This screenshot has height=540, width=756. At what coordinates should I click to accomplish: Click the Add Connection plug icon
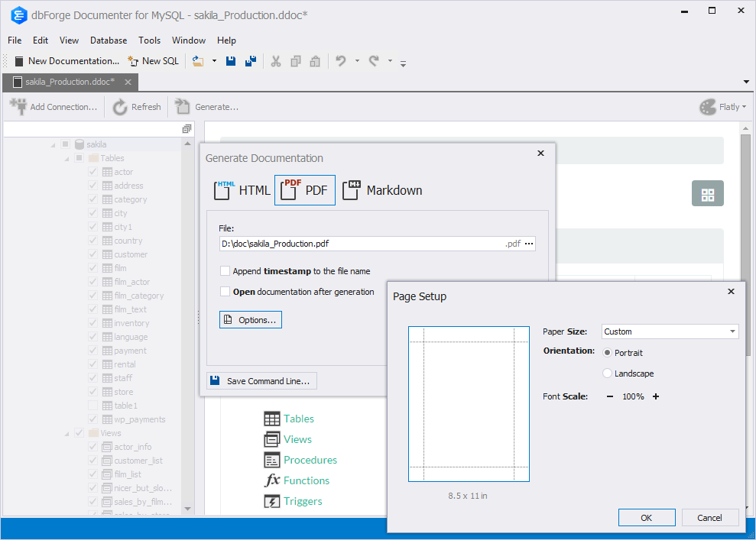(x=19, y=106)
